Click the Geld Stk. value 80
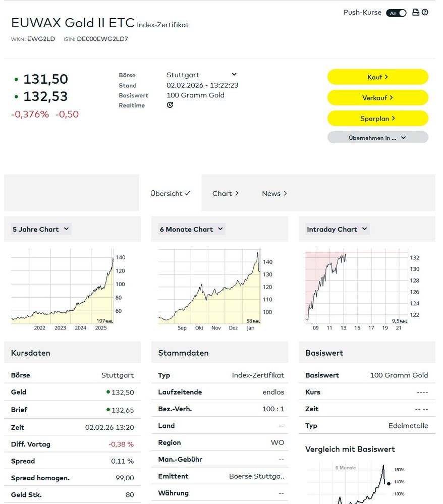Screen dimensions: 443x504 click(x=130, y=495)
